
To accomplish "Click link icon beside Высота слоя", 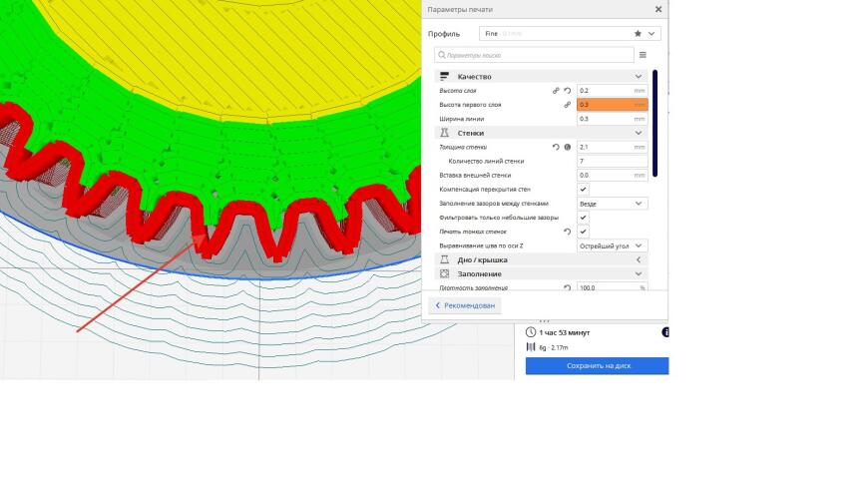I will pos(556,91).
